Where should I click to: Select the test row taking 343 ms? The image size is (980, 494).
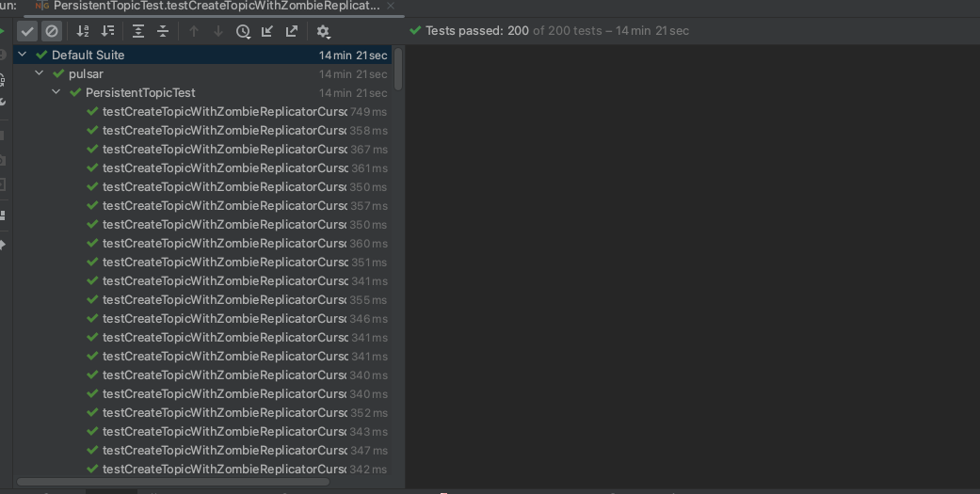[x=202, y=431]
